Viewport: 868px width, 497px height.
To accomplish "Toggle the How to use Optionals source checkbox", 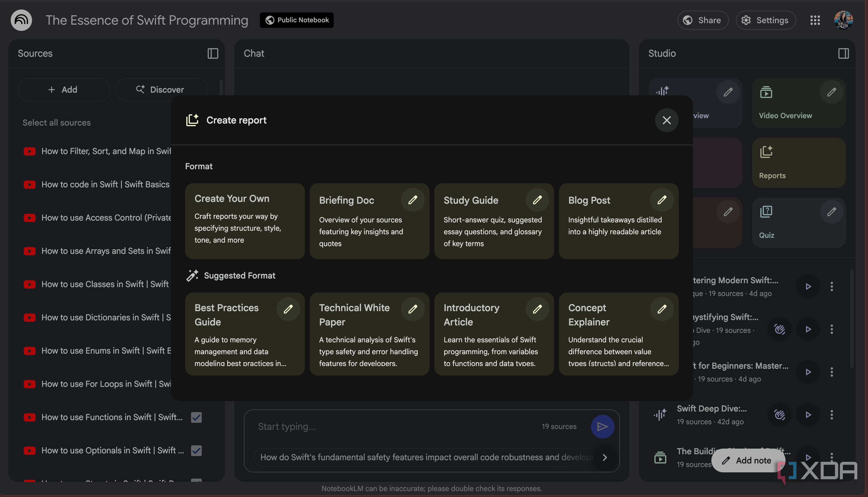I will 196,450.
